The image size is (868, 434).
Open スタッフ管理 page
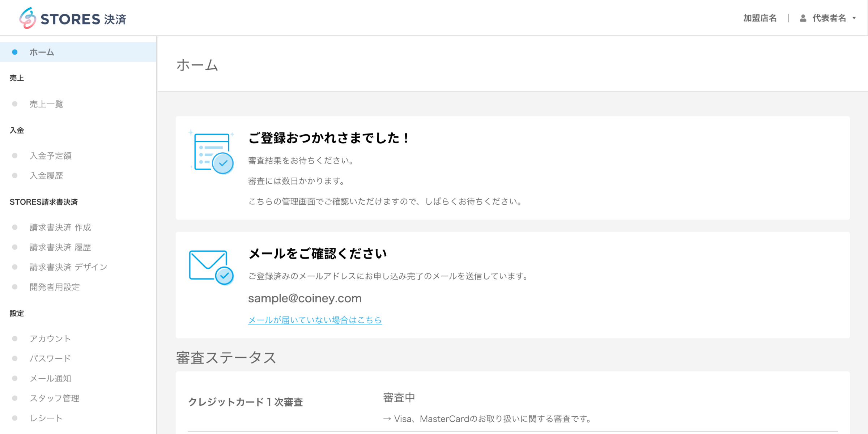point(55,399)
